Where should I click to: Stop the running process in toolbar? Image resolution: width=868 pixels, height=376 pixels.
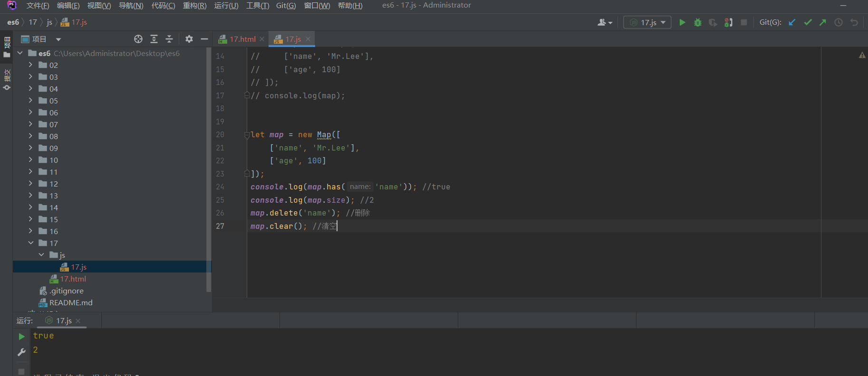(x=744, y=22)
